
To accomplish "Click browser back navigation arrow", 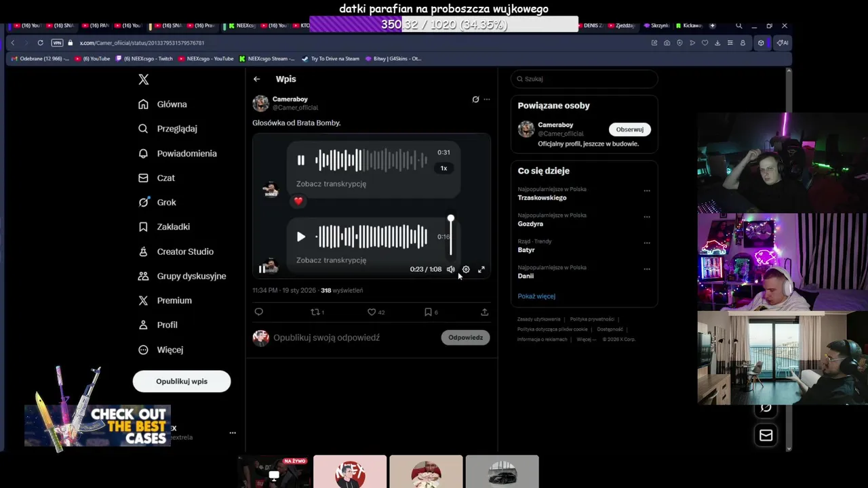I will click(x=12, y=43).
